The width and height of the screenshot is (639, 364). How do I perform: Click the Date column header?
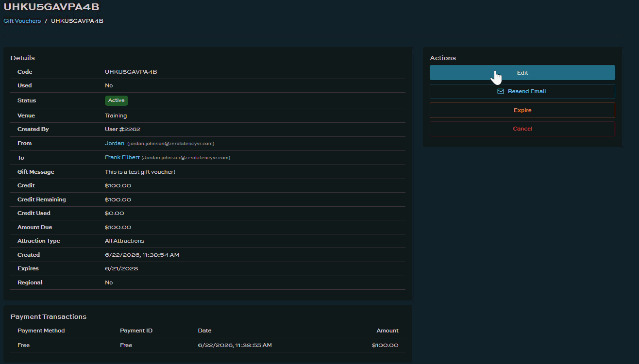(205, 331)
